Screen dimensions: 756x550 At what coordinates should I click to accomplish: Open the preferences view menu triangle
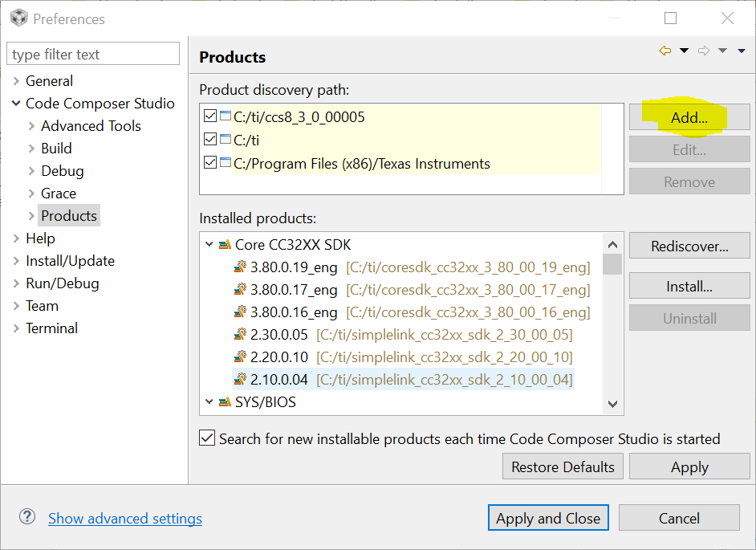coord(742,51)
